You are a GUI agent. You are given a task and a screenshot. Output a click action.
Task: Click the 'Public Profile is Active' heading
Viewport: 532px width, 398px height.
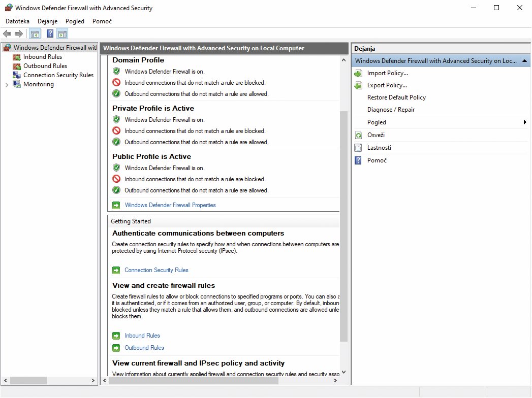point(151,157)
